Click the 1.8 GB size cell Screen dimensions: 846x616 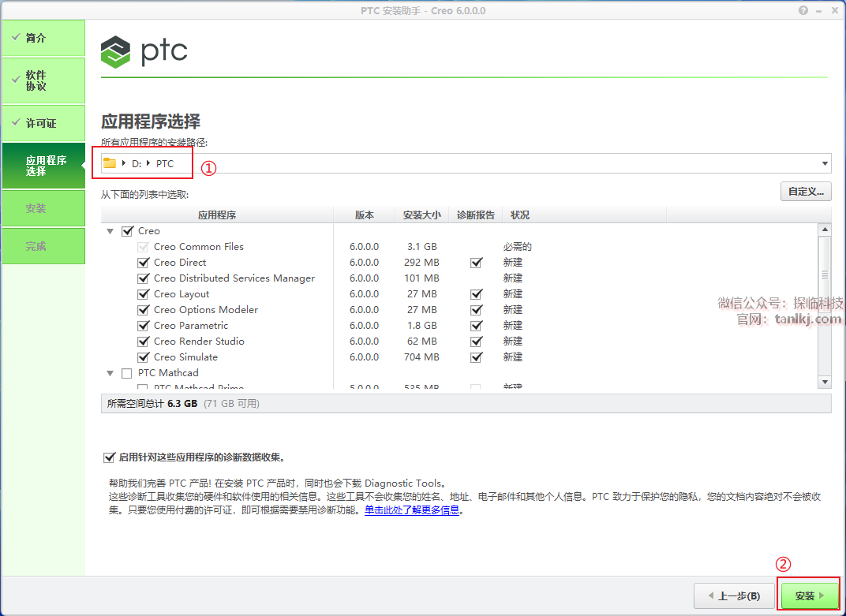click(x=422, y=326)
